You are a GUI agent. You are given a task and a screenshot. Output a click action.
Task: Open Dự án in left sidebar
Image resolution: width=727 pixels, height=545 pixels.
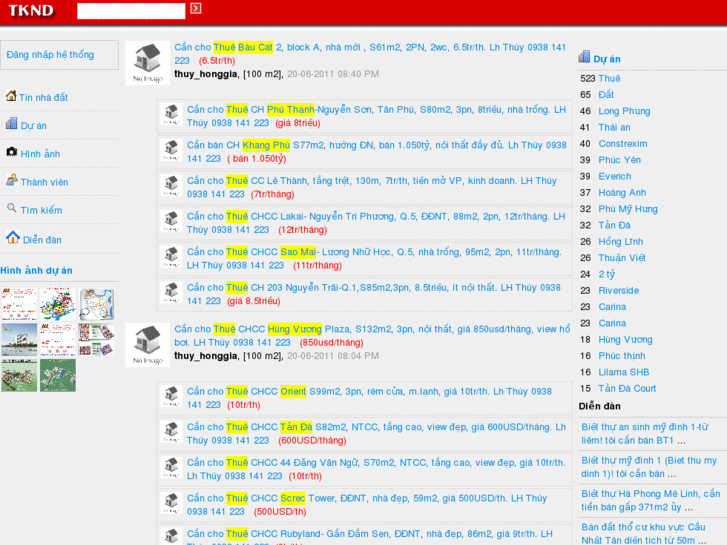[33, 126]
